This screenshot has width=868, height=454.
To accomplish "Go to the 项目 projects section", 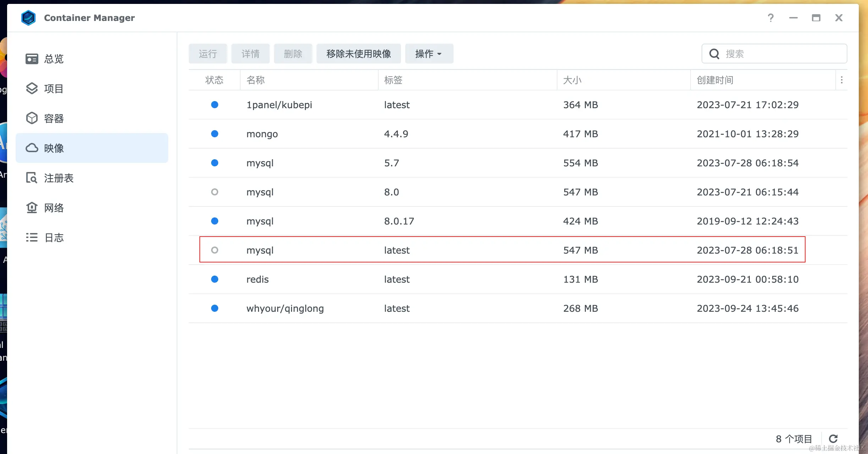I will coord(53,89).
